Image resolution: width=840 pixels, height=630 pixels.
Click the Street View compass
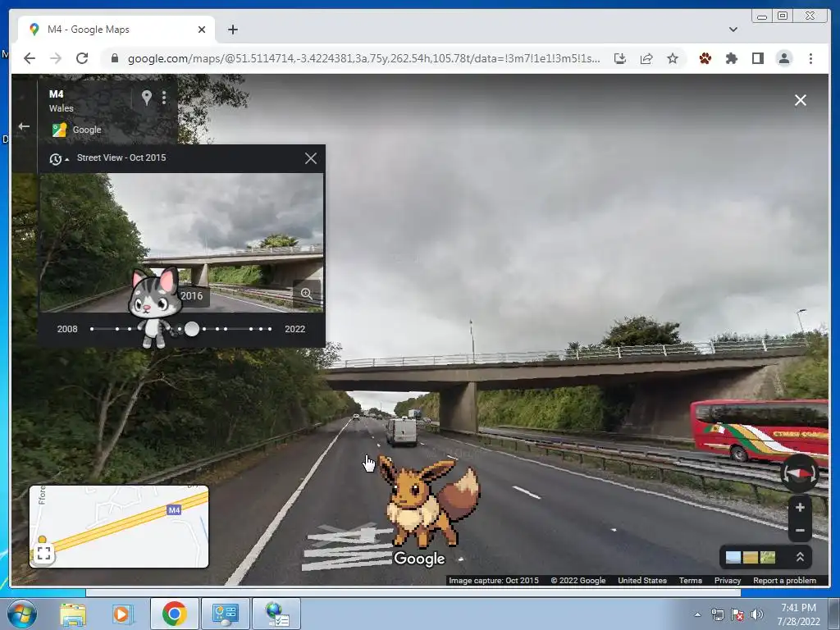tap(799, 473)
